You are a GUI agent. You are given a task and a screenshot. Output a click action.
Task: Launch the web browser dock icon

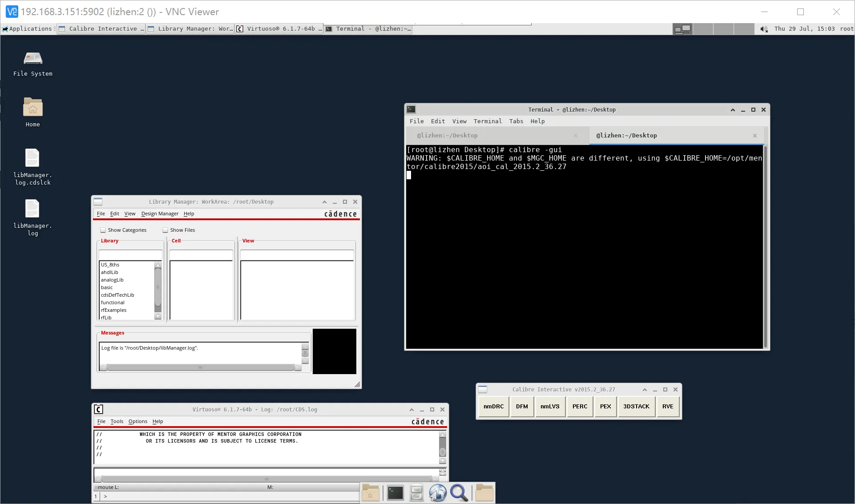[438, 493]
